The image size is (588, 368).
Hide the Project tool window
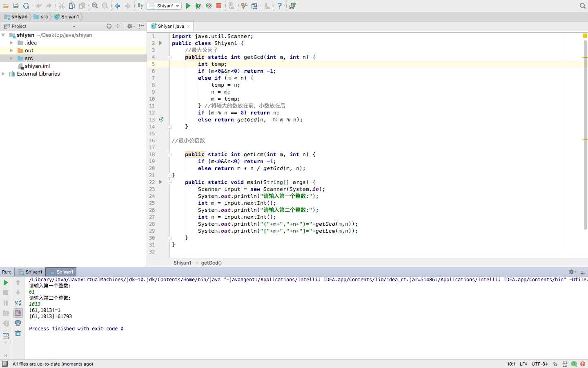point(141,26)
